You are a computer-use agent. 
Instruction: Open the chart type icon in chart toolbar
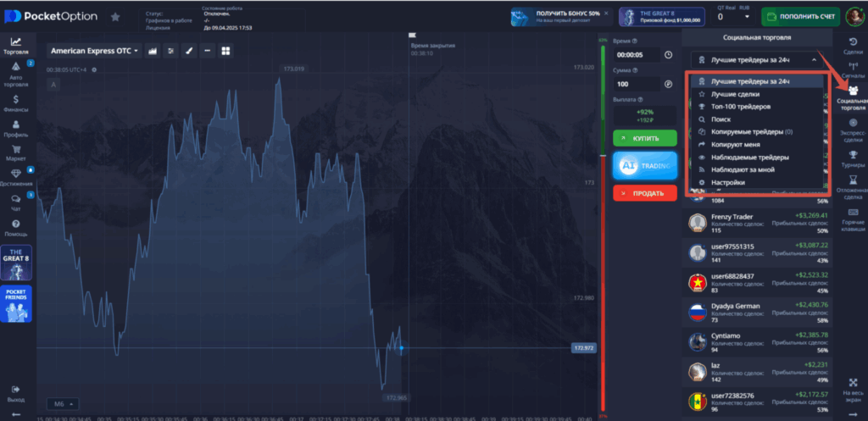pos(153,51)
